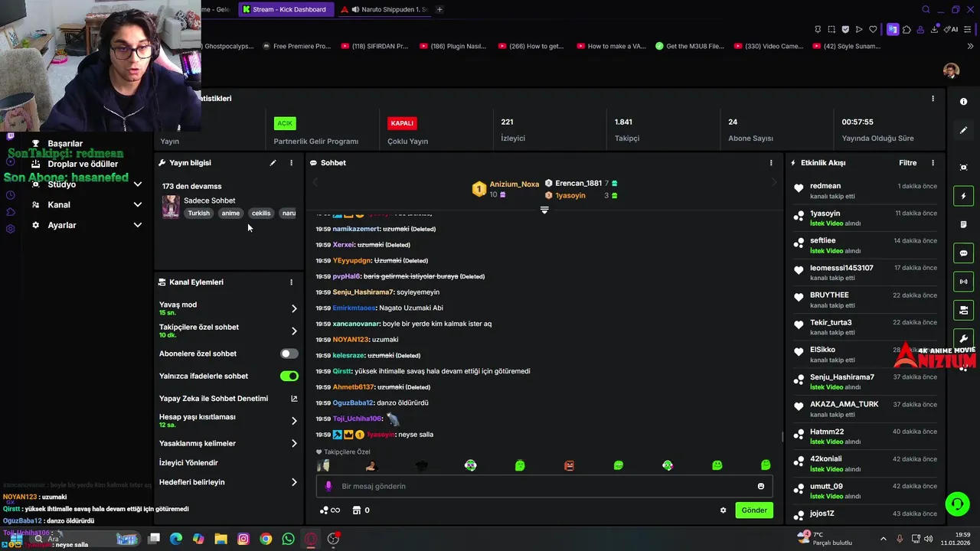980x551 pixels.
Task: Click Gönder to send message
Action: point(753,510)
